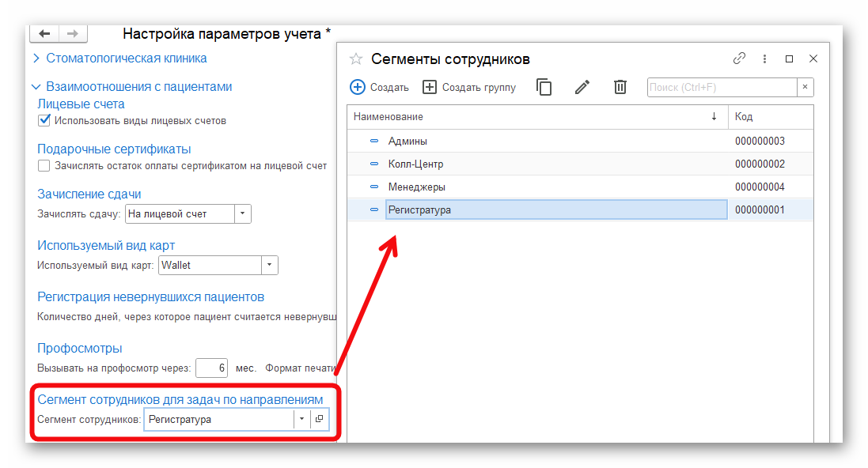Open the Используемый вид карт dropdown
Screen dimensions: 868x468
point(270,266)
